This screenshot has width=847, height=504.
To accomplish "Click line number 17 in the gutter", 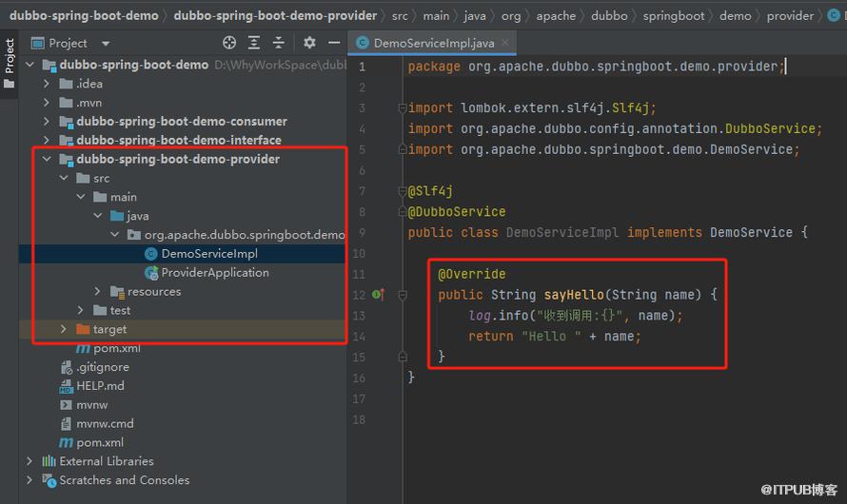I will pyautogui.click(x=359, y=398).
